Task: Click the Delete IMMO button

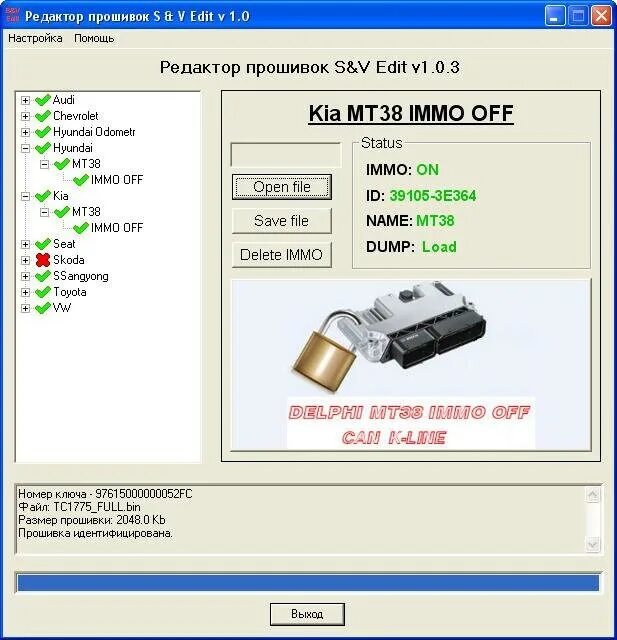Action: (x=282, y=255)
